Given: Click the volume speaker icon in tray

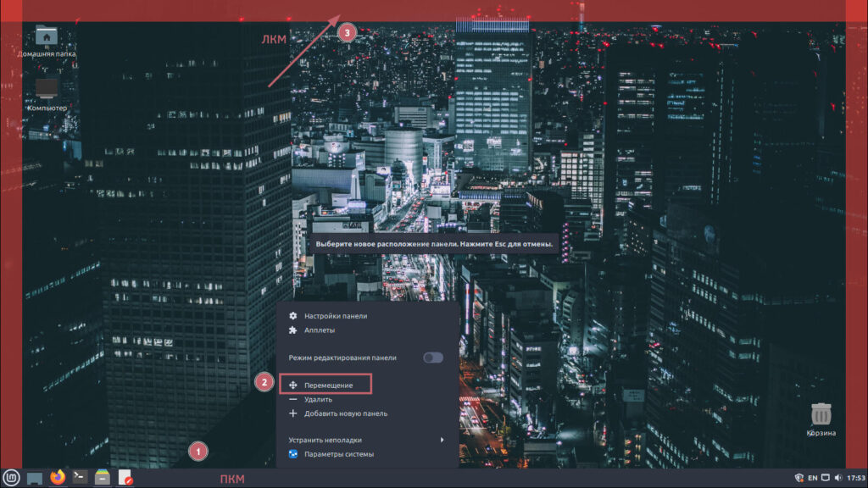Looking at the screenshot, I should 838,478.
